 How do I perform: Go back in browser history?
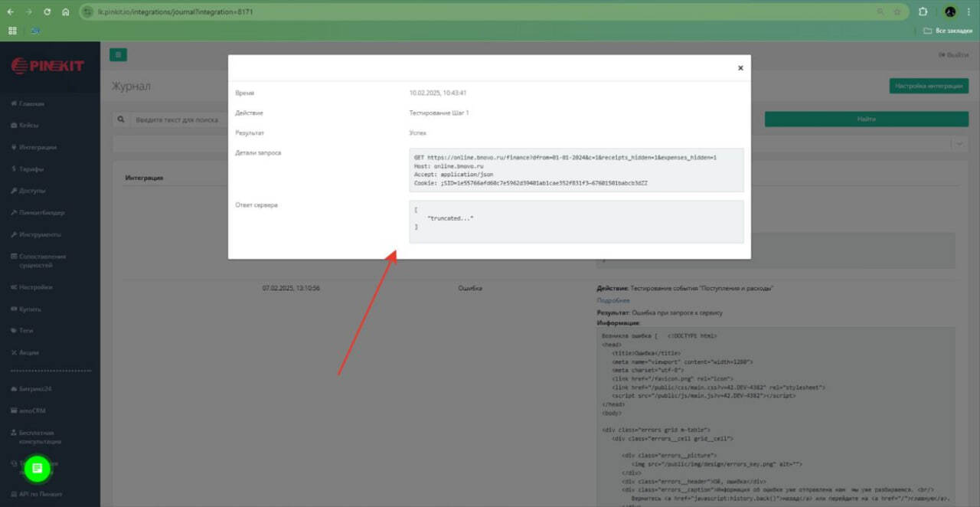pyautogui.click(x=11, y=12)
